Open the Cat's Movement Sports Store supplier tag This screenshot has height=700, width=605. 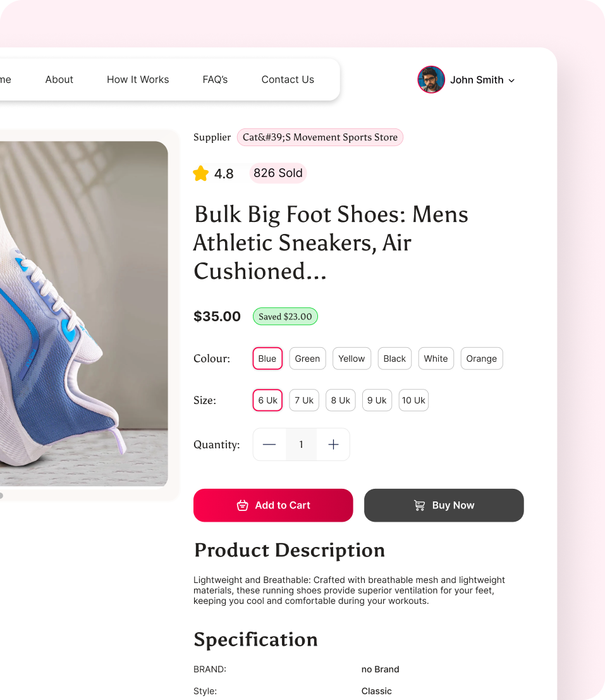pyautogui.click(x=320, y=137)
